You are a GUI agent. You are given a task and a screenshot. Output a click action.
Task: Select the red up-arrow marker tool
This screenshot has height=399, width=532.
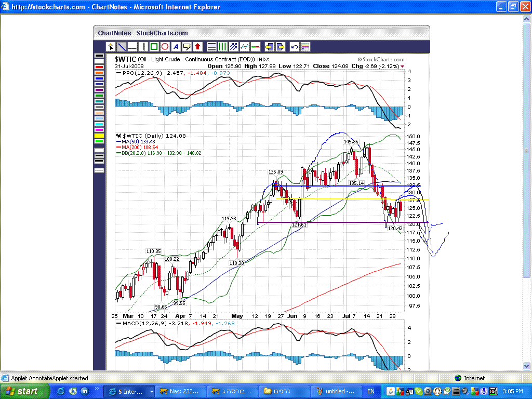point(198,47)
